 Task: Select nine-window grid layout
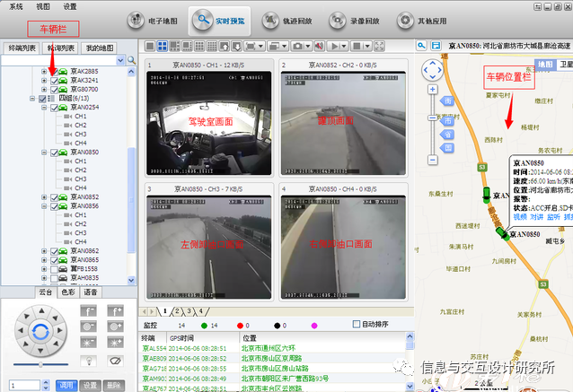(x=199, y=46)
